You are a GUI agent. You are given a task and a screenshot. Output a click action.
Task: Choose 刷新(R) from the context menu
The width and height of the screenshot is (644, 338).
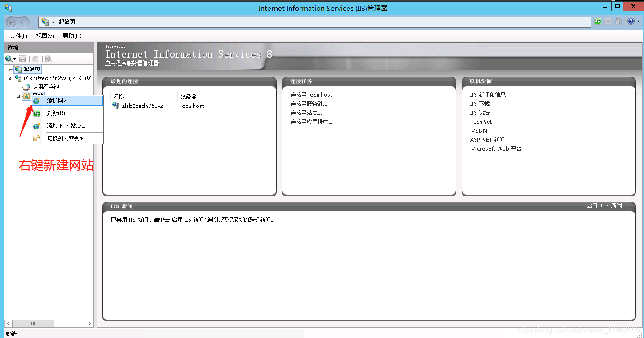point(67,113)
